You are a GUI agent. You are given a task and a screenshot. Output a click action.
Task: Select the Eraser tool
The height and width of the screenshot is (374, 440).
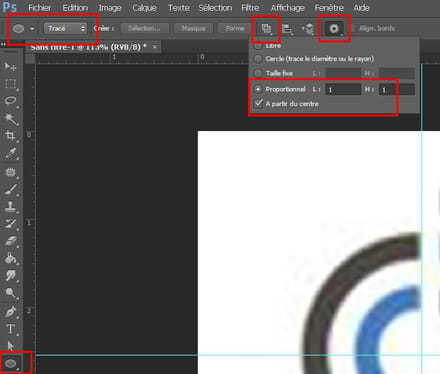point(11,241)
